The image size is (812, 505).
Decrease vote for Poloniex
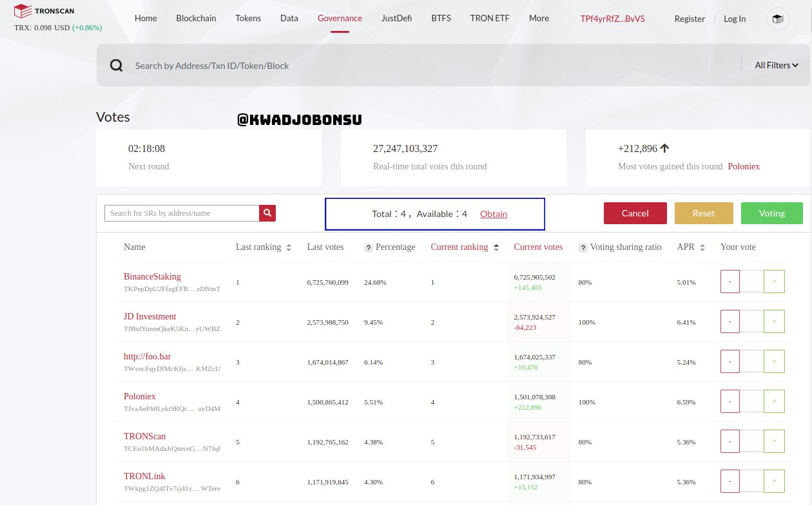pos(730,401)
